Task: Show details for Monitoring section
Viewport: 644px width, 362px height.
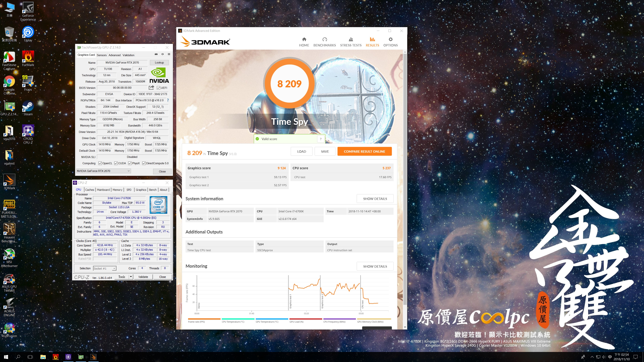Action: click(x=375, y=266)
